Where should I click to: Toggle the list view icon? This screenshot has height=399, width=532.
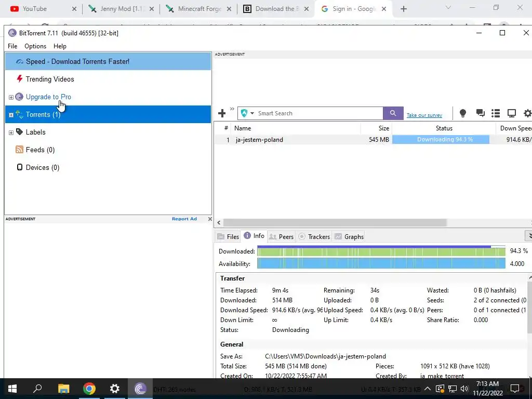(x=496, y=113)
